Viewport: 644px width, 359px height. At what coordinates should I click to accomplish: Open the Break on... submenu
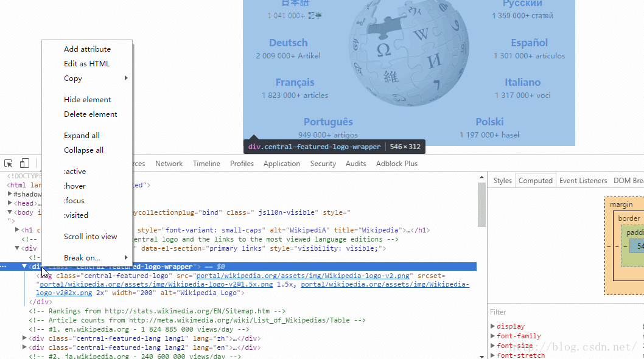(87, 258)
